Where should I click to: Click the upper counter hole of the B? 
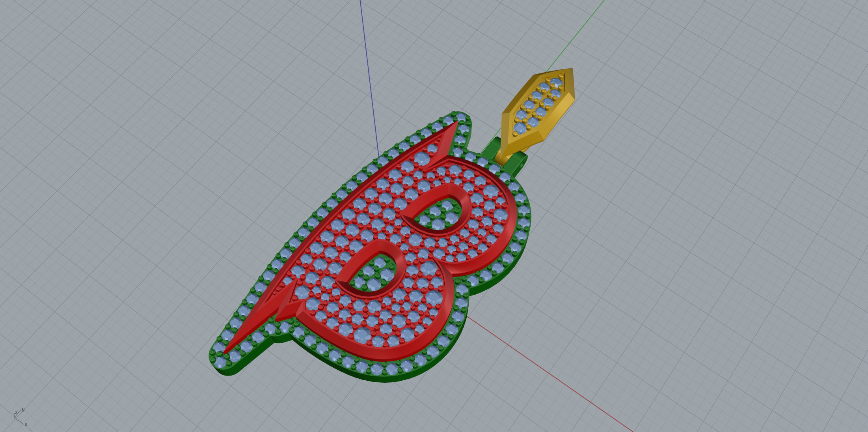click(x=440, y=214)
